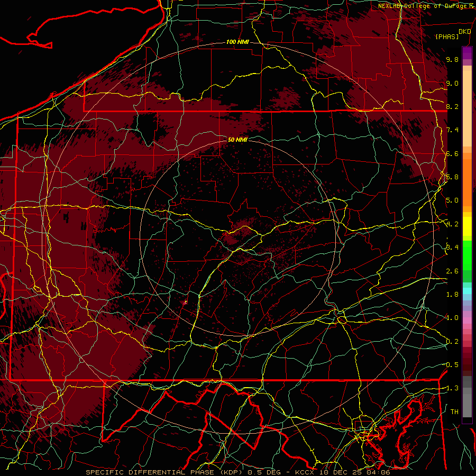
Task: Click the 9.8 value on the color scale
Action: [x=452, y=59]
